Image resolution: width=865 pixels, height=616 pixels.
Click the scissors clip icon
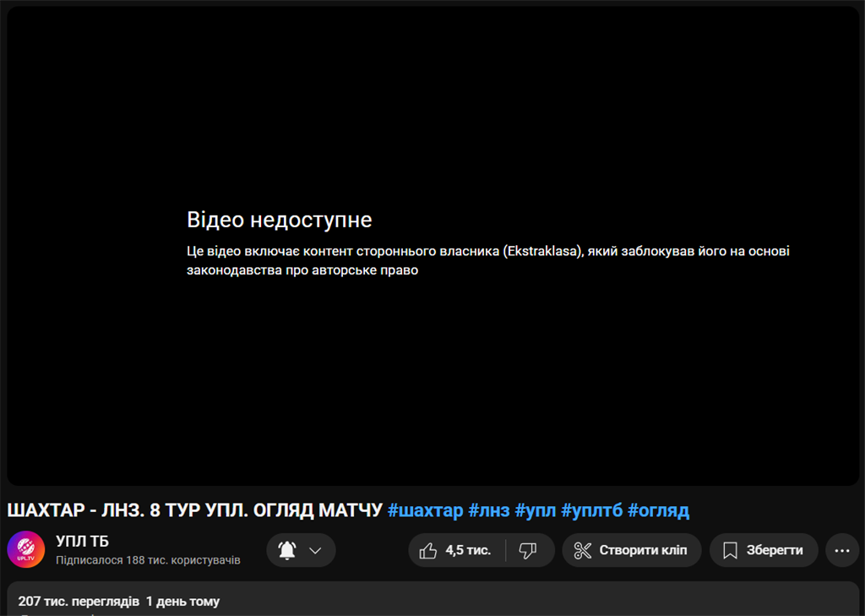click(x=582, y=551)
